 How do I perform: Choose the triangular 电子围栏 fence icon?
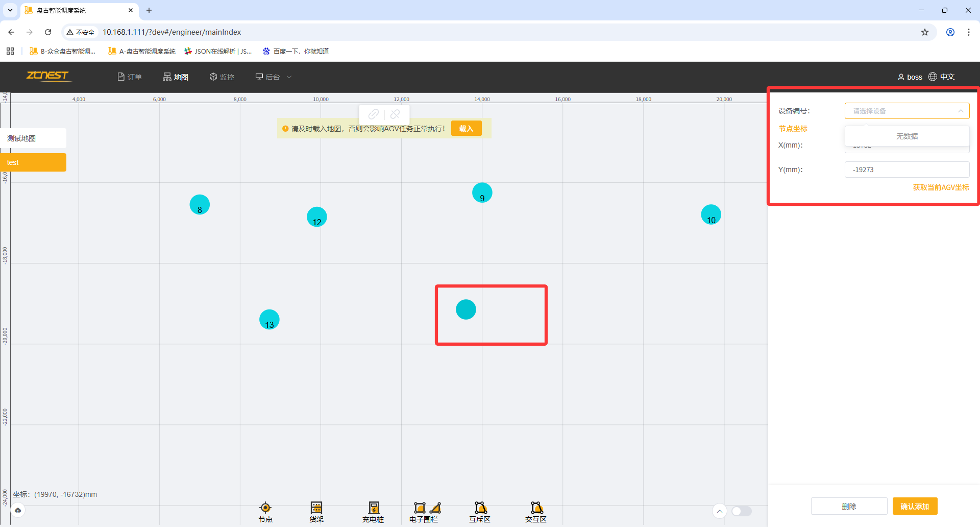[x=435, y=508]
